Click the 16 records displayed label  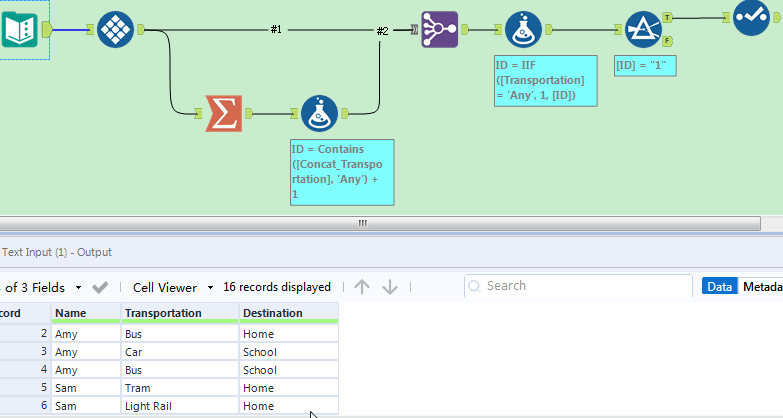pyautogui.click(x=277, y=287)
